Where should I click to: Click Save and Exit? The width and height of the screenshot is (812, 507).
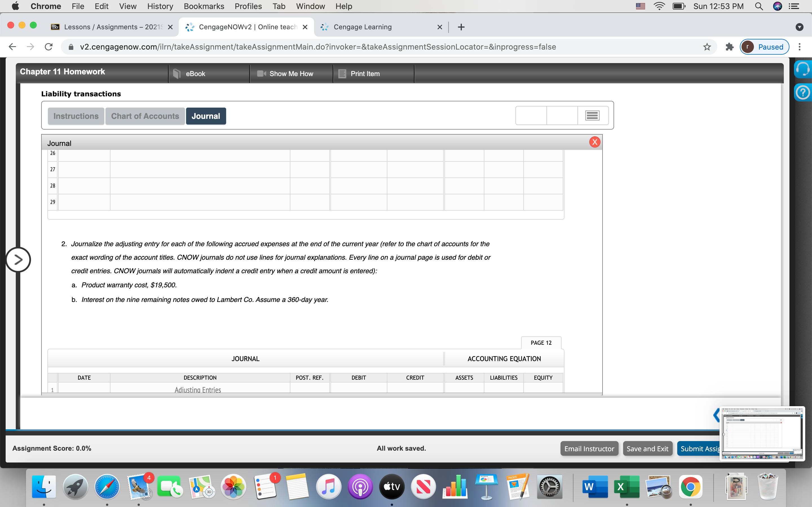[x=648, y=448]
